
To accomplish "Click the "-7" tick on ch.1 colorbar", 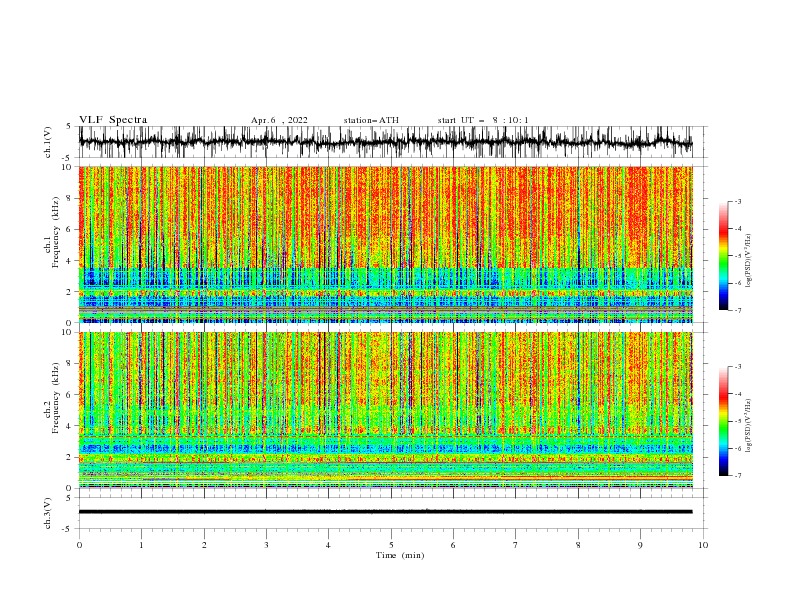I will pyautogui.click(x=737, y=310).
